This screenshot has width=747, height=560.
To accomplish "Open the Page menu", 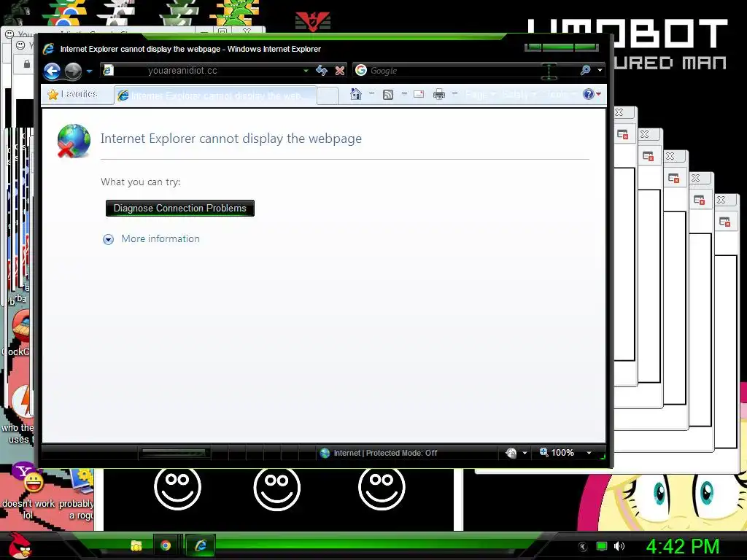I will point(480,94).
